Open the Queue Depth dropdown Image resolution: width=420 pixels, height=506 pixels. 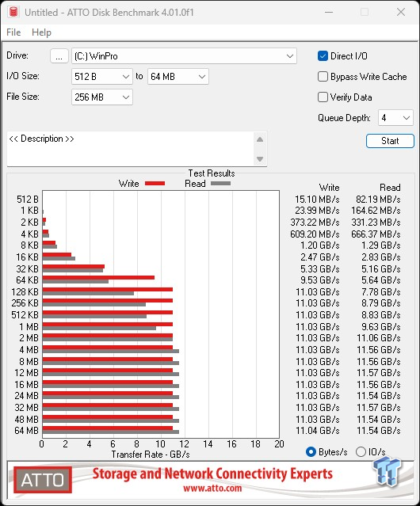(x=395, y=118)
